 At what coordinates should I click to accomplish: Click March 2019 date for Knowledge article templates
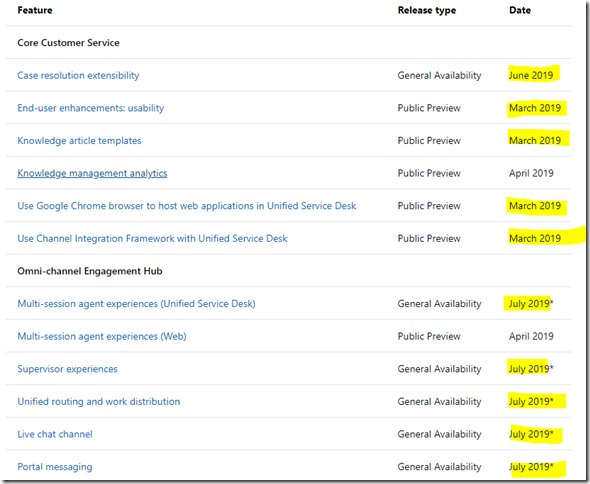click(535, 141)
